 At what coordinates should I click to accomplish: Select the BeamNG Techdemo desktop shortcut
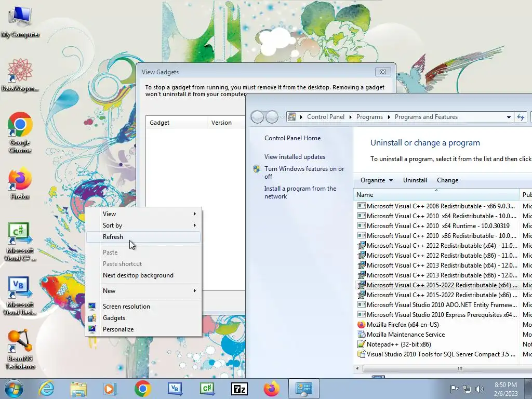20,350
